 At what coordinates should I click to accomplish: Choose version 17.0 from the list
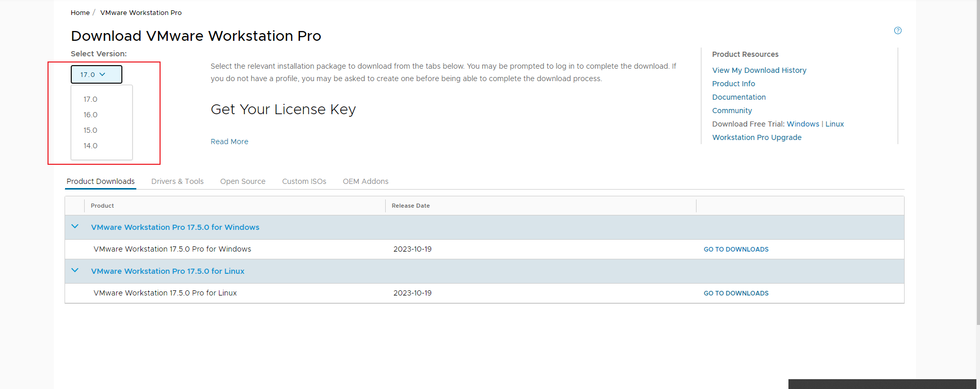coord(90,99)
